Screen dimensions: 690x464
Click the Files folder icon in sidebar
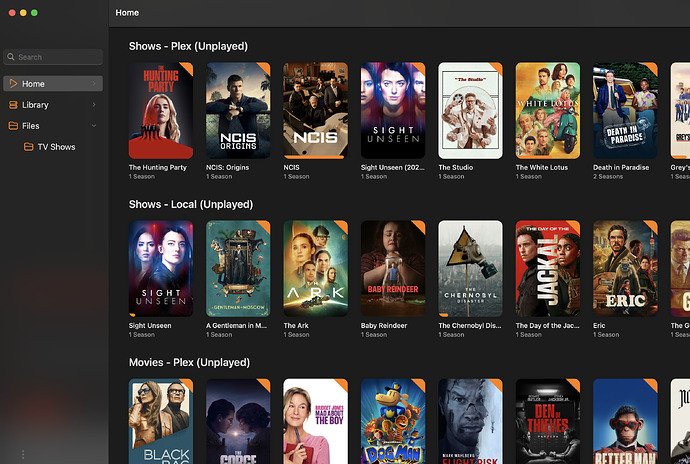point(13,126)
